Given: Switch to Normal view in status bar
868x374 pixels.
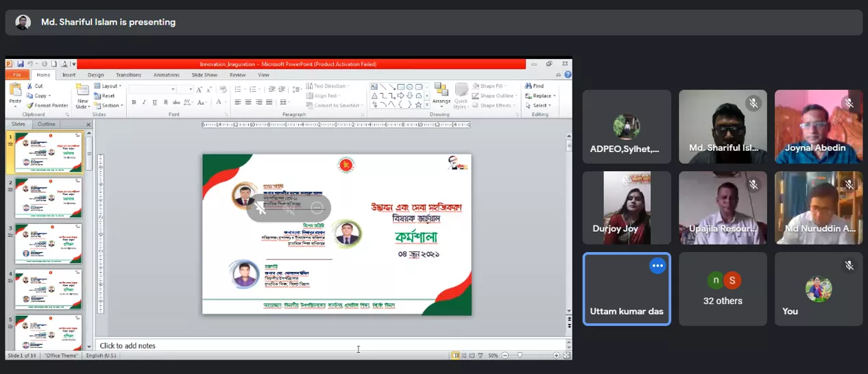Looking at the screenshot, I should pos(456,356).
